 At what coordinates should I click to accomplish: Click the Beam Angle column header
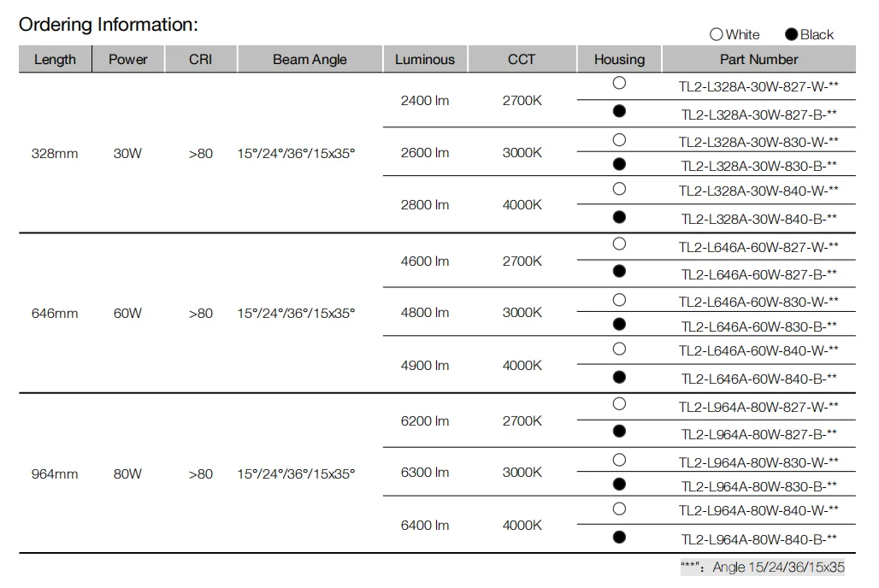point(310,60)
